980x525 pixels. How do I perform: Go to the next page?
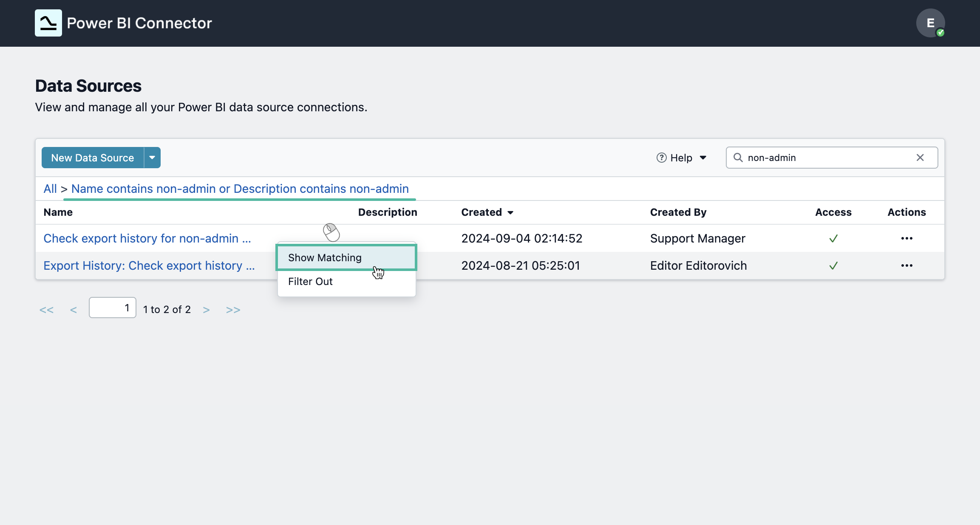tap(206, 310)
